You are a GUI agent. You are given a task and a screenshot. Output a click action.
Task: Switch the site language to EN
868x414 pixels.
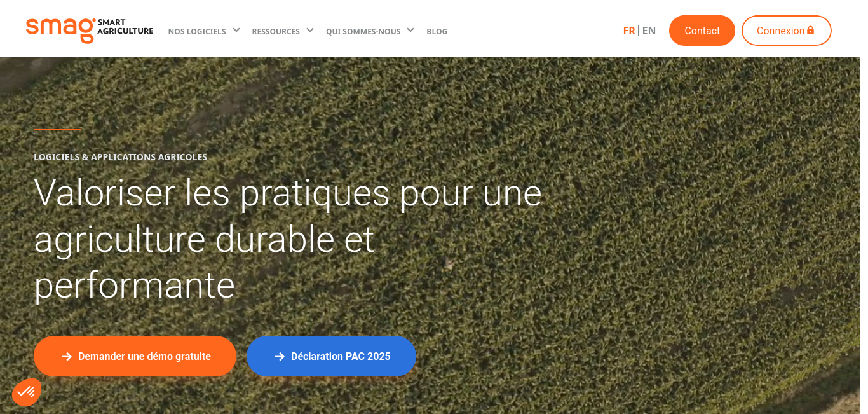click(649, 31)
